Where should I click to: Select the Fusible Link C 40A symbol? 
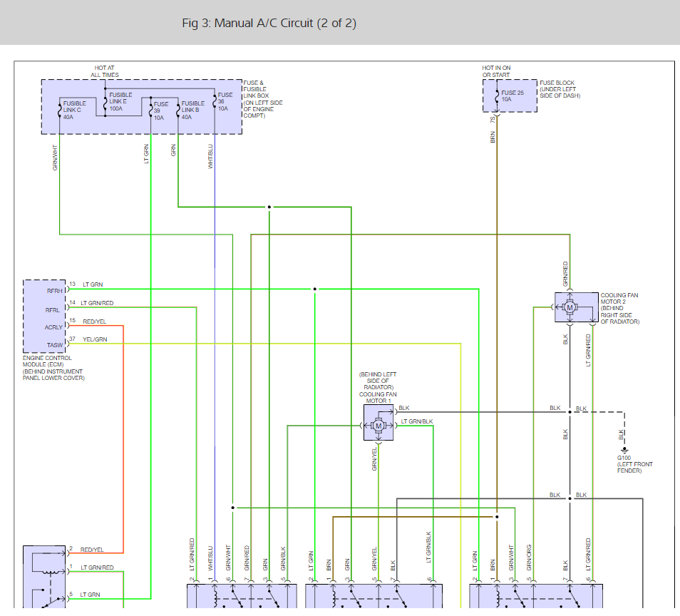tap(58, 111)
